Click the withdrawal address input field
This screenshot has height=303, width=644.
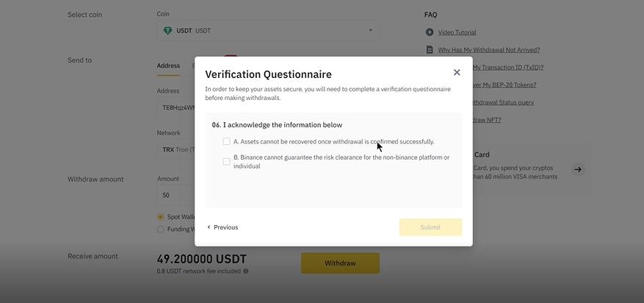tap(176, 107)
